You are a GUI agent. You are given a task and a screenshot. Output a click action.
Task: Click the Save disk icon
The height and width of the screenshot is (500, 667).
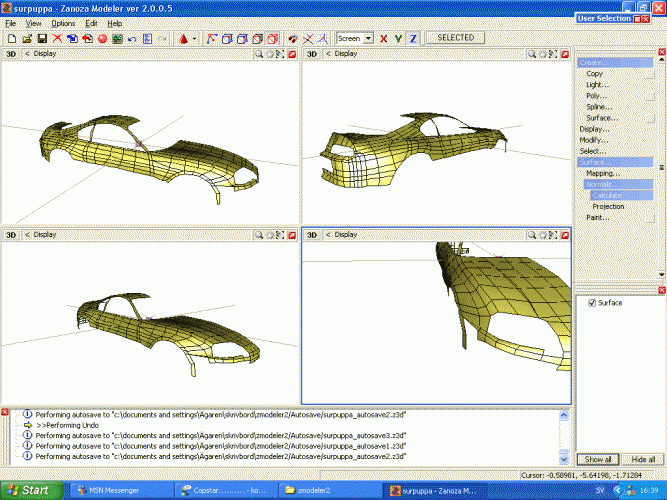pyautogui.click(x=42, y=38)
